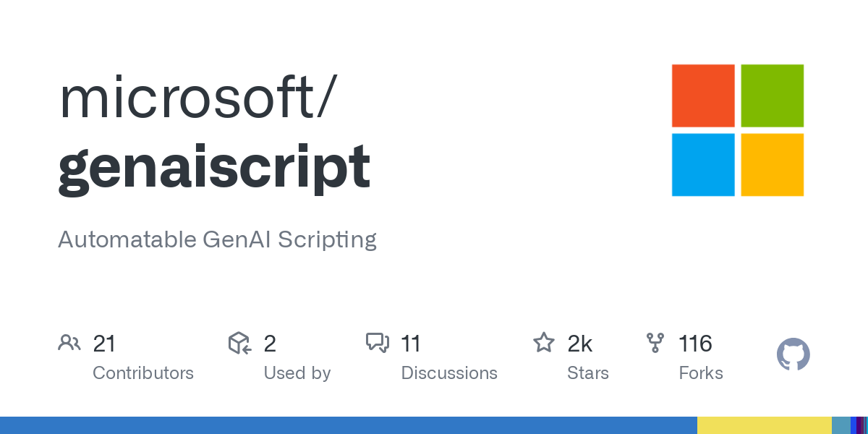This screenshot has width=868, height=434.
Task: Click the 116 Forks count
Action: pos(695,344)
